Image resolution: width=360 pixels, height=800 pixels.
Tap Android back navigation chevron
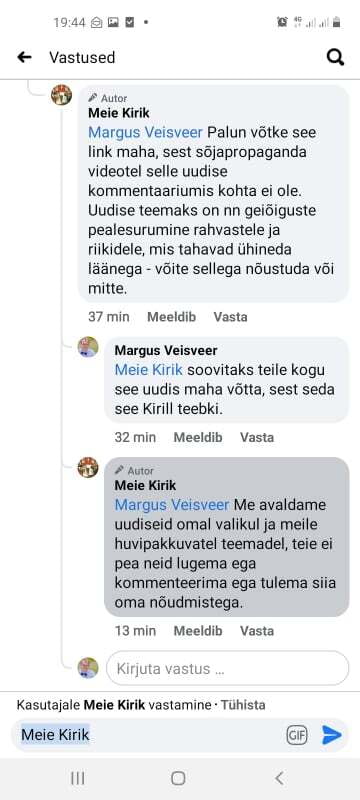coord(279,778)
